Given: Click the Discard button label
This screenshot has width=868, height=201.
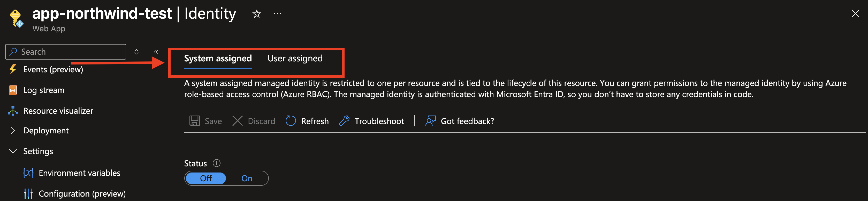Looking at the screenshot, I should tap(262, 121).
